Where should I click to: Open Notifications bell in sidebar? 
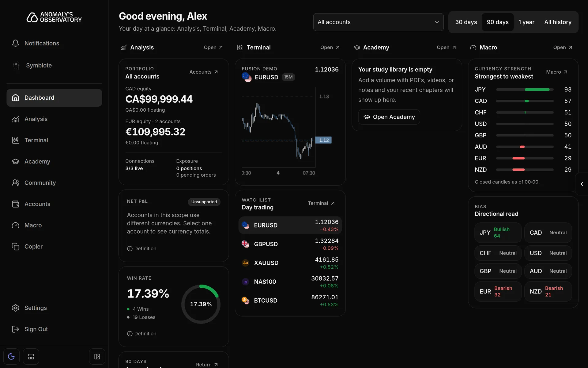tap(54, 43)
